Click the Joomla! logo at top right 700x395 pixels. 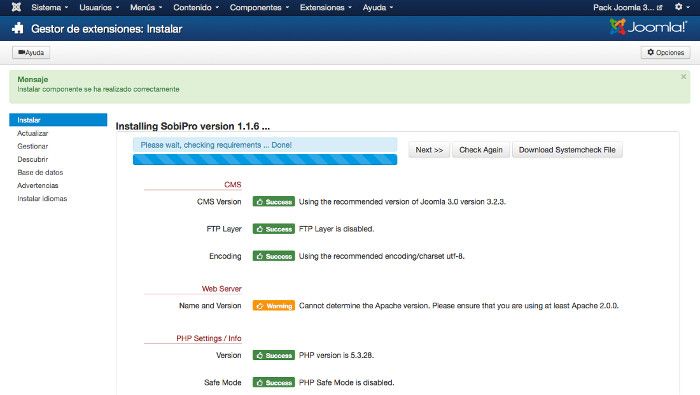648,27
